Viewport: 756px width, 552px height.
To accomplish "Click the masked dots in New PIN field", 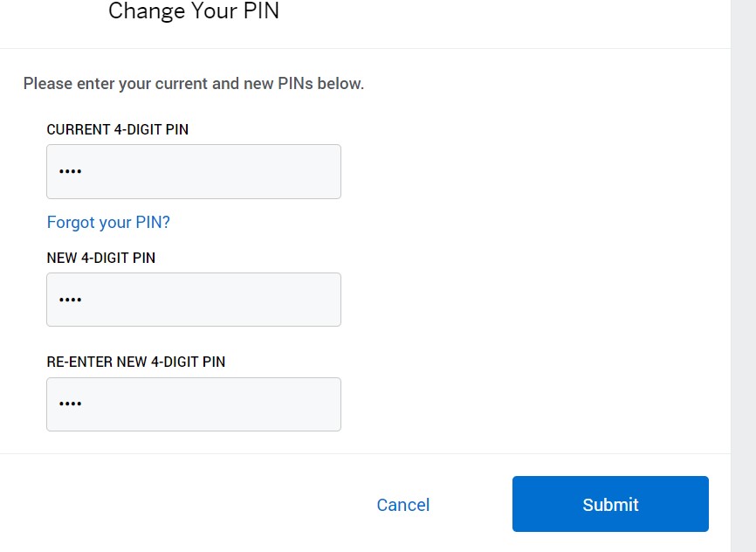I will [70, 300].
